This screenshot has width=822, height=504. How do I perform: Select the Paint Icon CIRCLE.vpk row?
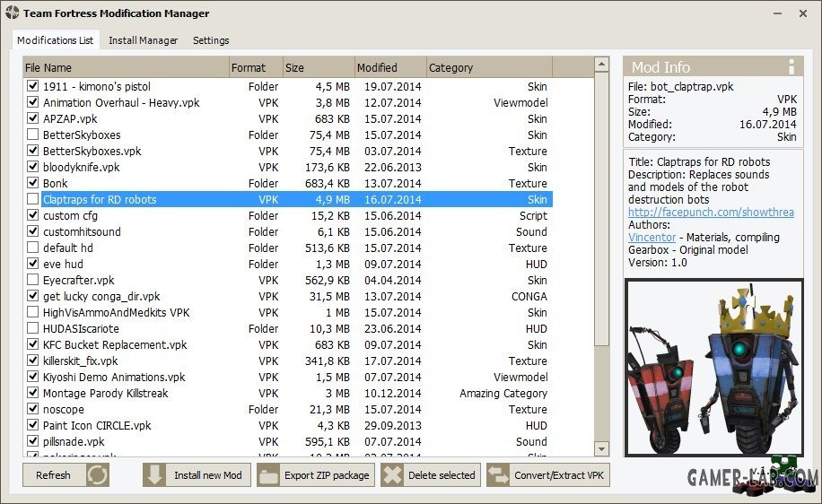pos(287,425)
